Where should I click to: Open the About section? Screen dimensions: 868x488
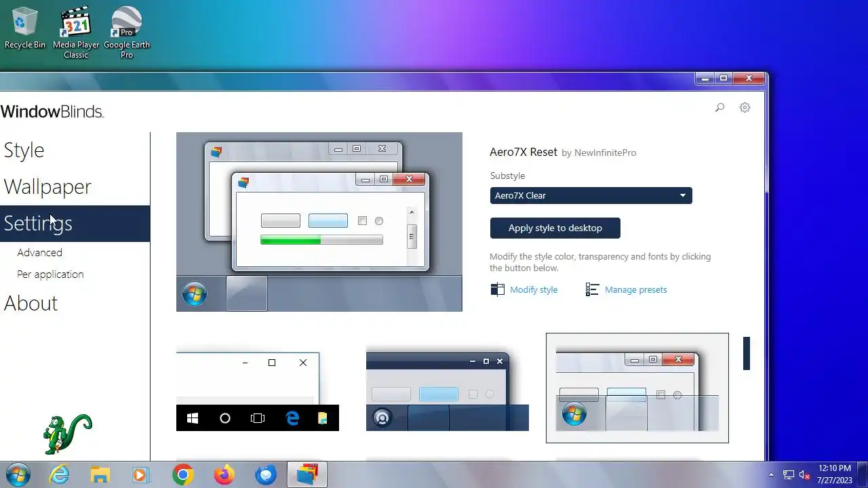(75, 303)
